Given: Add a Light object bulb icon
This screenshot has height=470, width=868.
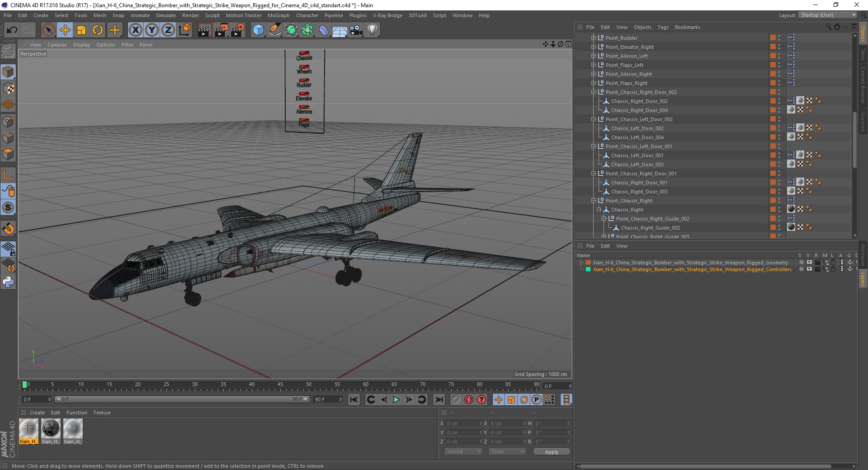Looking at the screenshot, I should coord(373,30).
